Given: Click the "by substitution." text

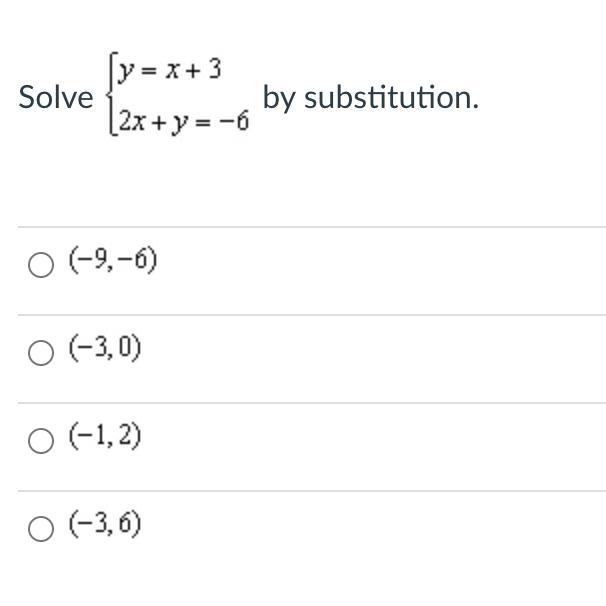Looking at the screenshot, I should click(370, 98).
